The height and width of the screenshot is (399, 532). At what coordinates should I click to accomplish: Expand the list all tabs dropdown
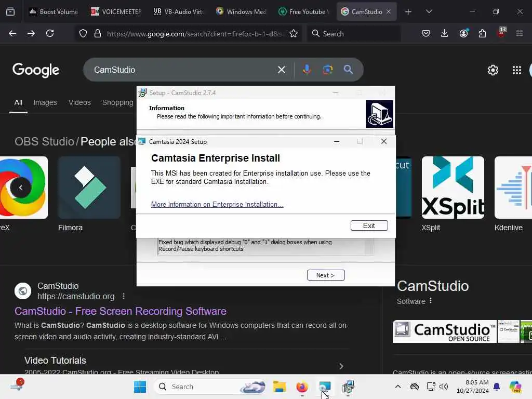pos(429,11)
